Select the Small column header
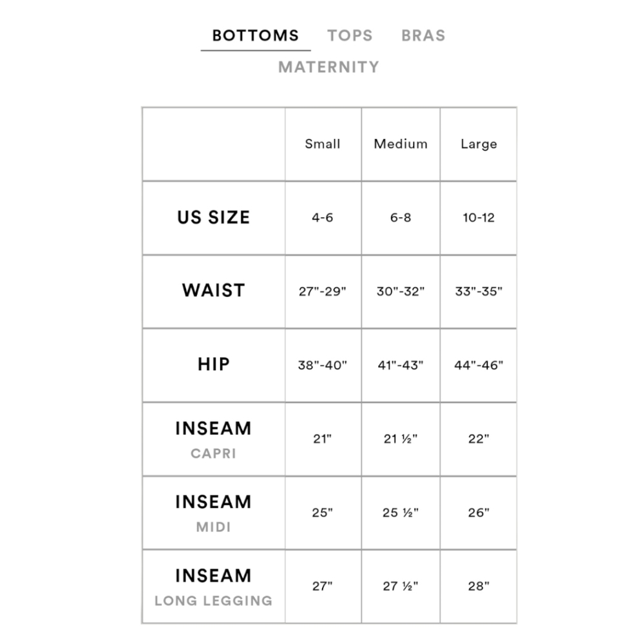Image resolution: width=644 pixels, height=644 pixels. coord(323,144)
